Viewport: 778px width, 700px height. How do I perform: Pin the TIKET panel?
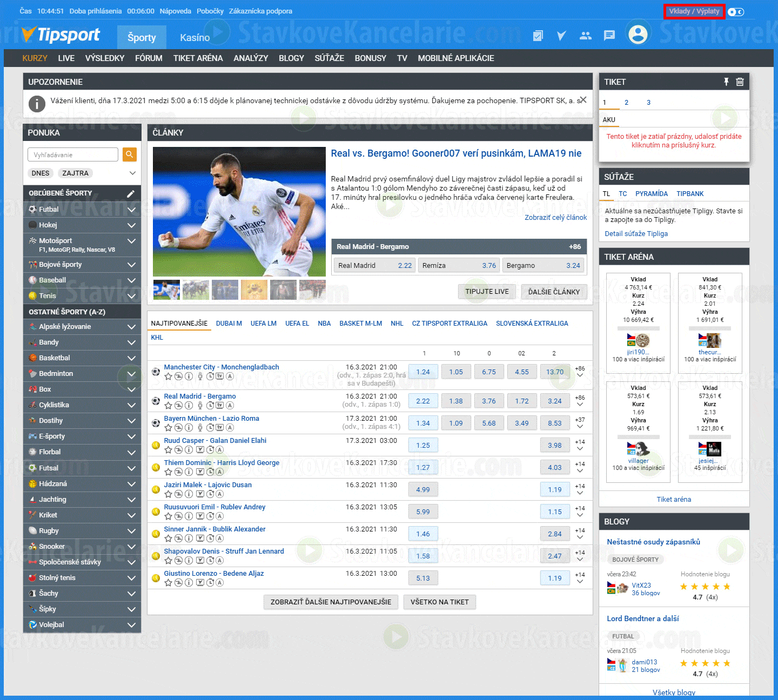[726, 82]
